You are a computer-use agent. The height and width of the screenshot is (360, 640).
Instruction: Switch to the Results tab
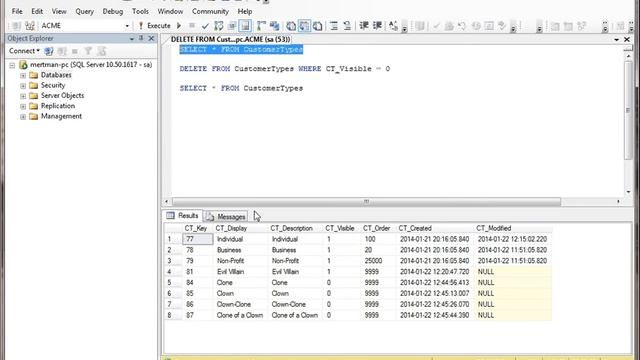coord(182,216)
